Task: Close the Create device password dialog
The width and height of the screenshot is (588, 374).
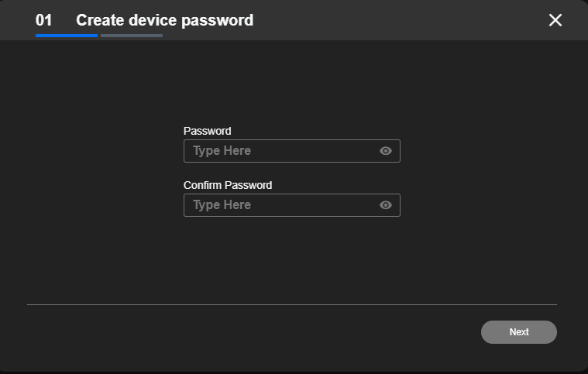Action: pyautogui.click(x=555, y=20)
